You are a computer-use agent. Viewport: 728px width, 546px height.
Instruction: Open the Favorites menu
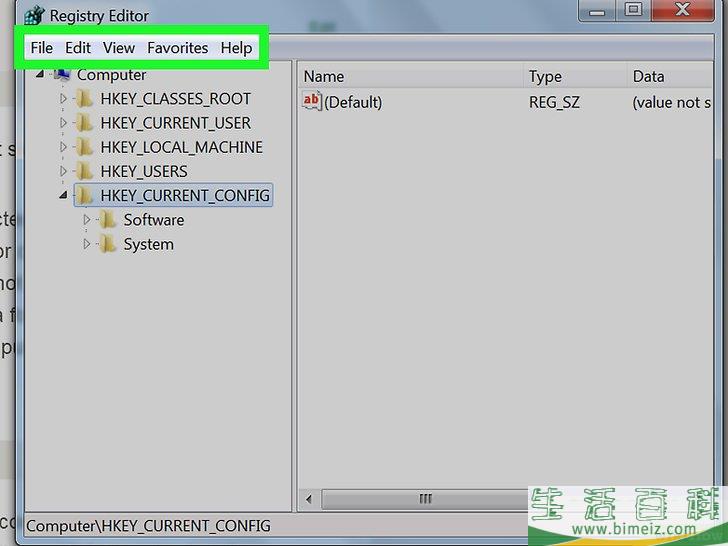(x=177, y=48)
